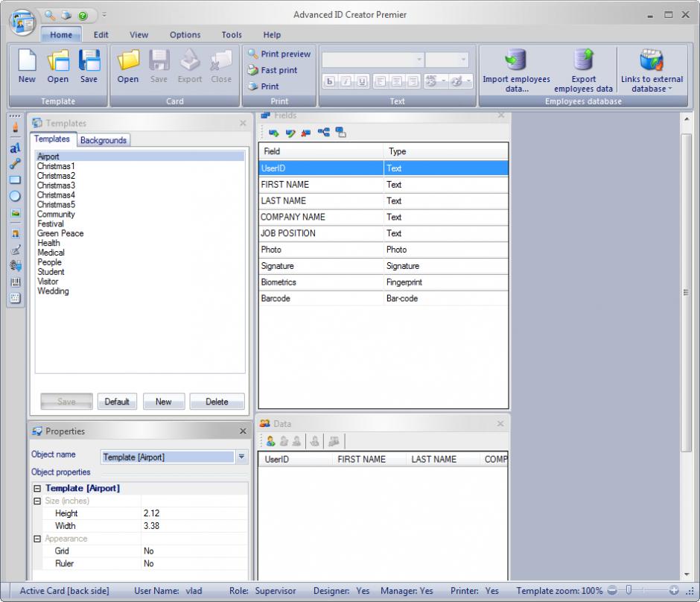Image resolution: width=700 pixels, height=602 pixels.
Task: Click add new person icon in Data toolbar
Action: click(x=270, y=441)
